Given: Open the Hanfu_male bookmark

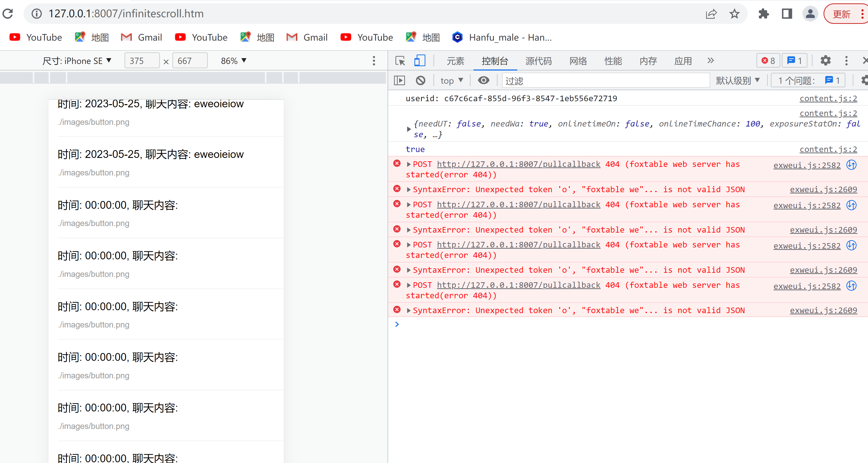Looking at the screenshot, I should 502,37.
